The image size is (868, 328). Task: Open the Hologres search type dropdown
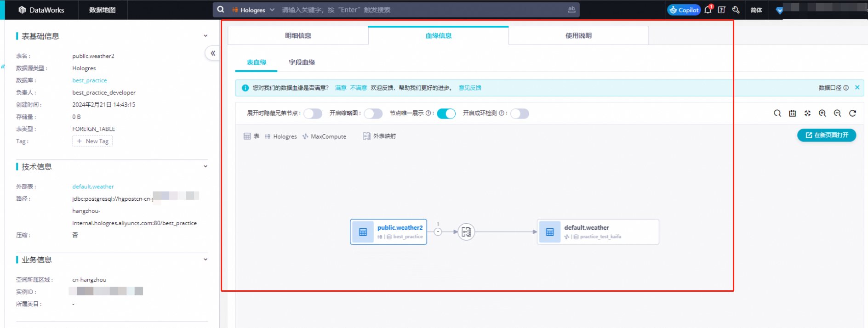pos(253,10)
